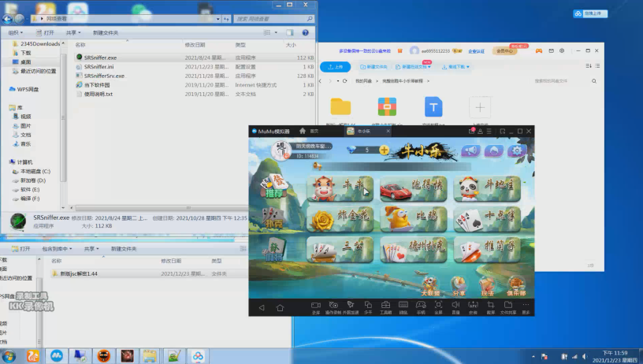643x364 pixels.
Task: Open the 炸金花 game tile with golden rose
Action: pyautogui.click(x=340, y=219)
